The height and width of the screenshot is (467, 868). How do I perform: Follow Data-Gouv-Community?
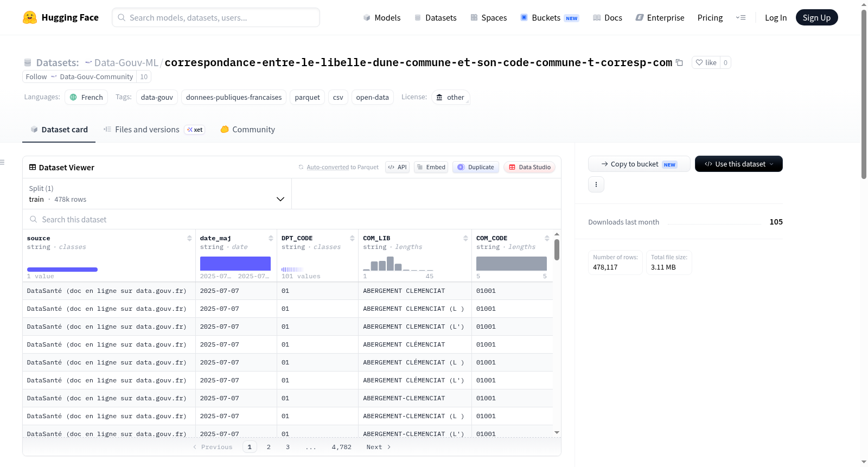coord(79,76)
